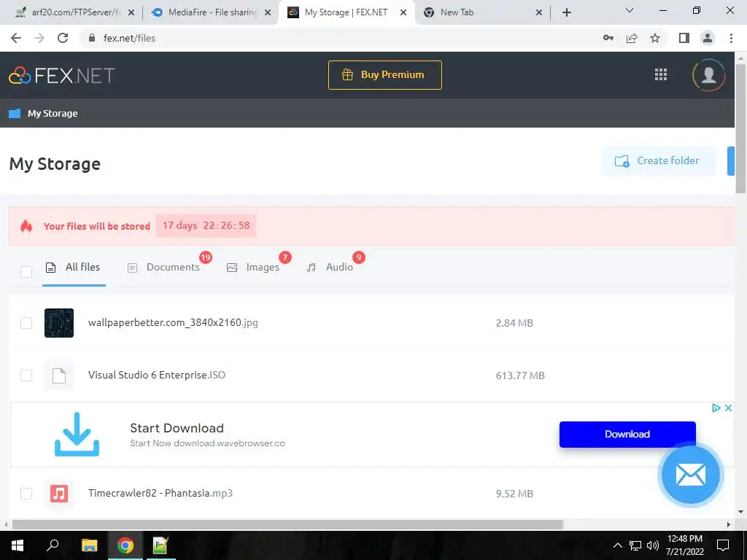Show hidden system tray icons
This screenshot has height=560, width=747.
(617, 545)
